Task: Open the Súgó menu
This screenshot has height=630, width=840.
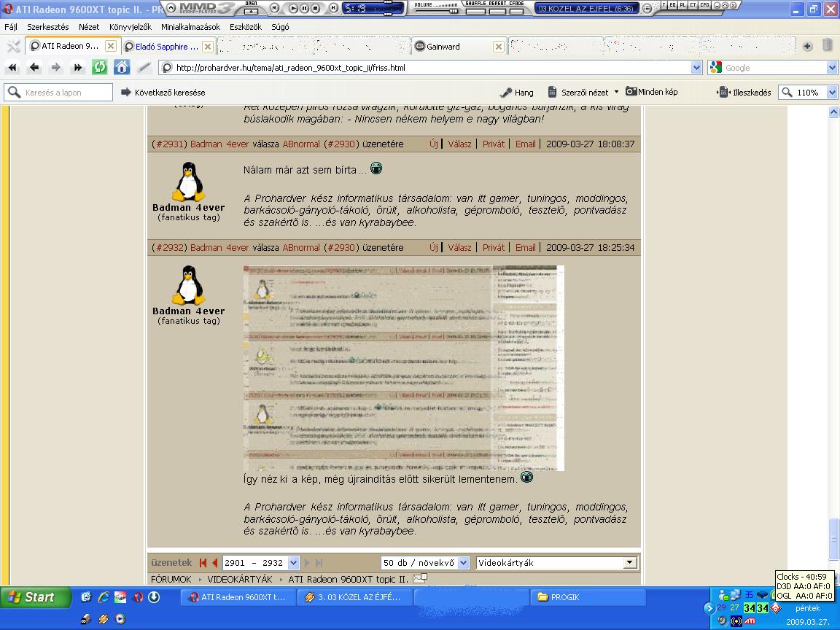Action: coord(280,26)
